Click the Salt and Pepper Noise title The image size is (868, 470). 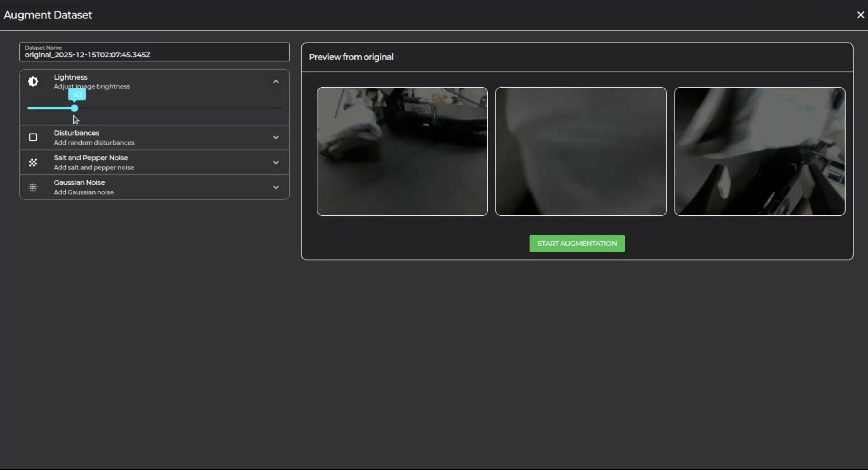tap(91, 158)
